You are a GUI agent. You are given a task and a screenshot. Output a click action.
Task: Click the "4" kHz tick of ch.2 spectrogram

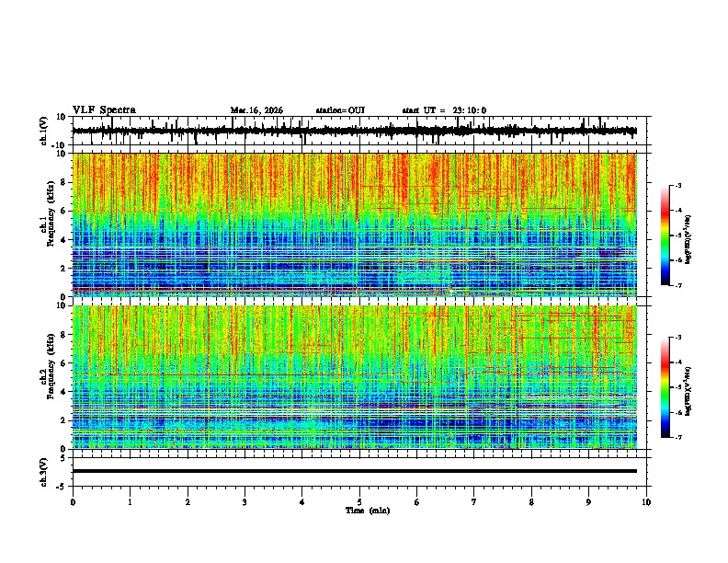coord(63,392)
